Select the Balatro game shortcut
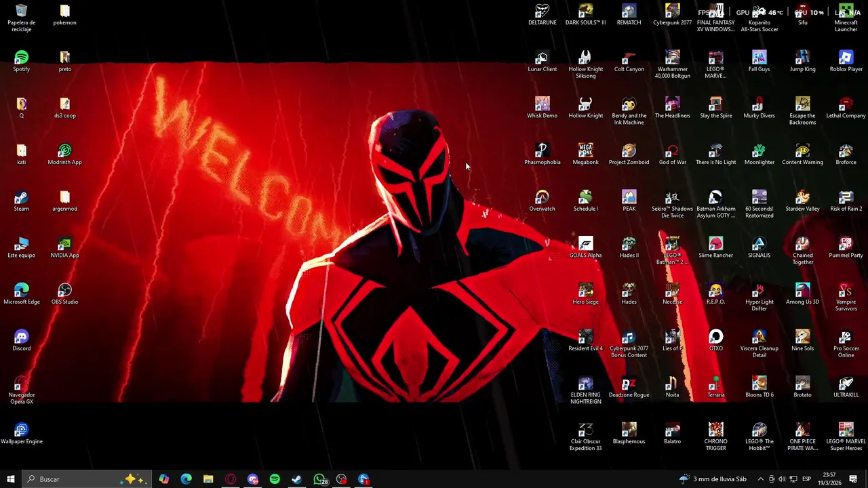868x488 pixels. (672, 433)
